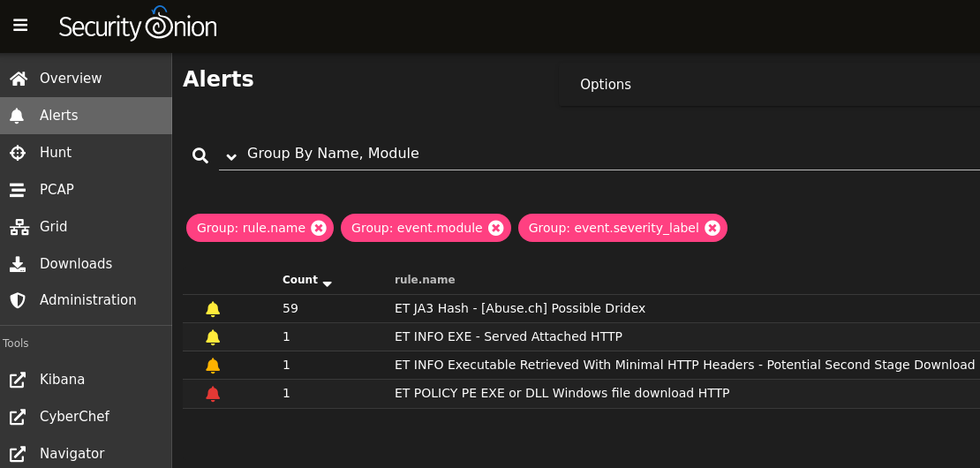The image size is (980, 468).
Task: Select the ET JA3 Hash Possible Dridex rule name
Action: click(x=520, y=308)
